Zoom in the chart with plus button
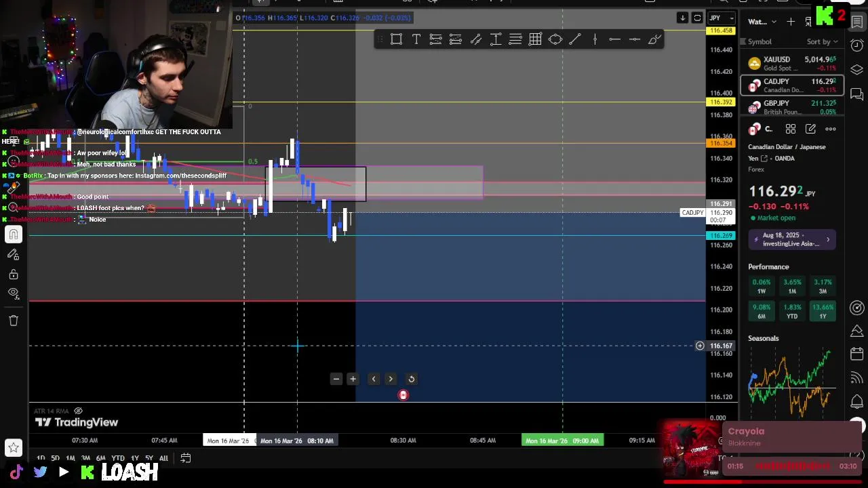The width and height of the screenshot is (868, 488). [x=353, y=379]
